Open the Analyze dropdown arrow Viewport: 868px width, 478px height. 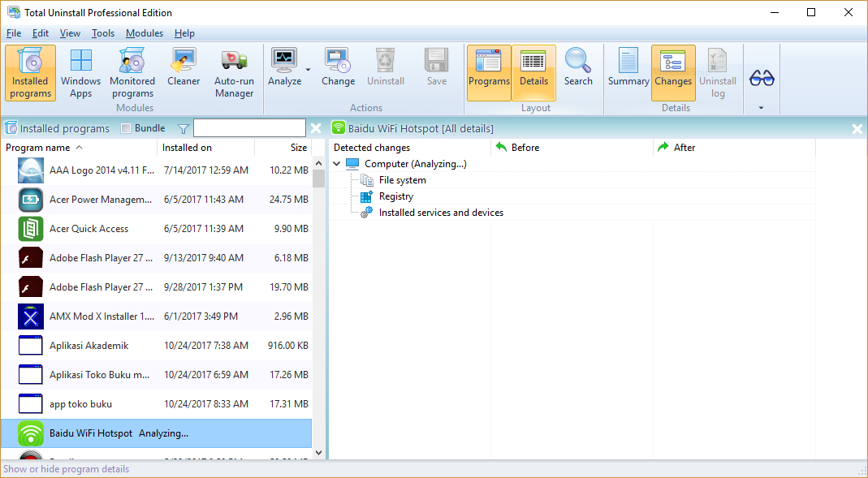click(309, 71)
